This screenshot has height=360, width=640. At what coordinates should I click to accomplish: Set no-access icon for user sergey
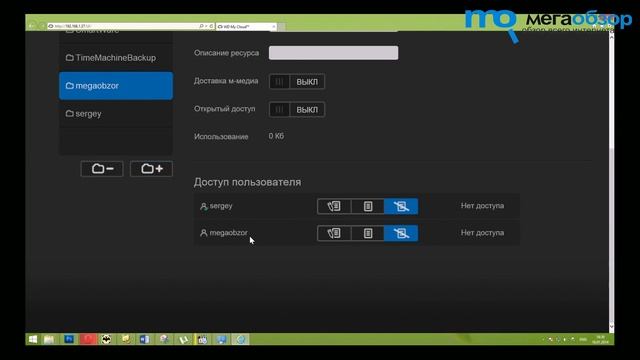[401, 206]
